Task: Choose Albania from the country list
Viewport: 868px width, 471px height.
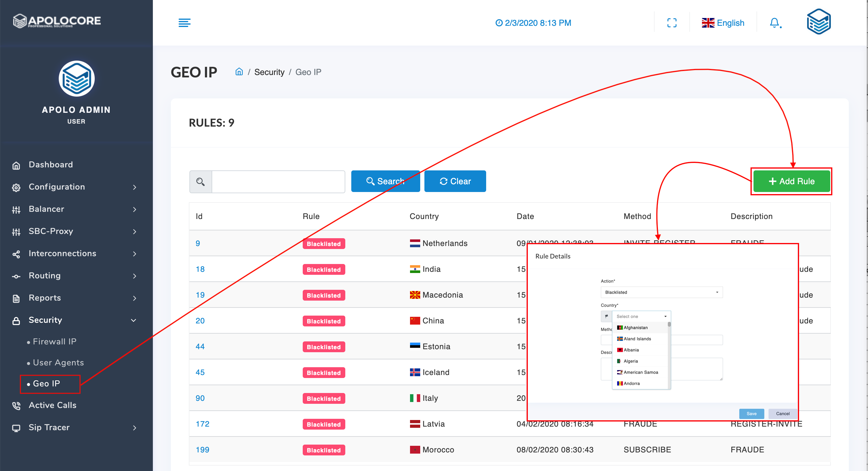Action: point(631,350)
